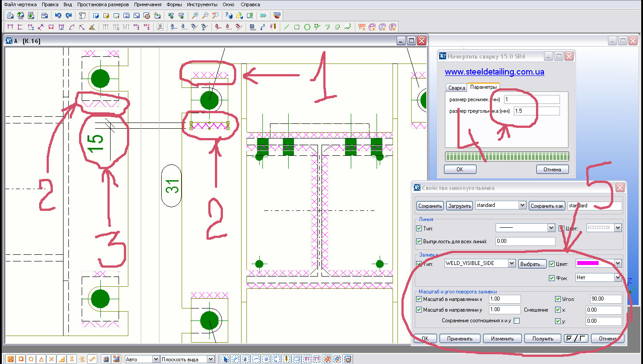
Task: Select the draw circle tool
Action: (x=307, y=27)
